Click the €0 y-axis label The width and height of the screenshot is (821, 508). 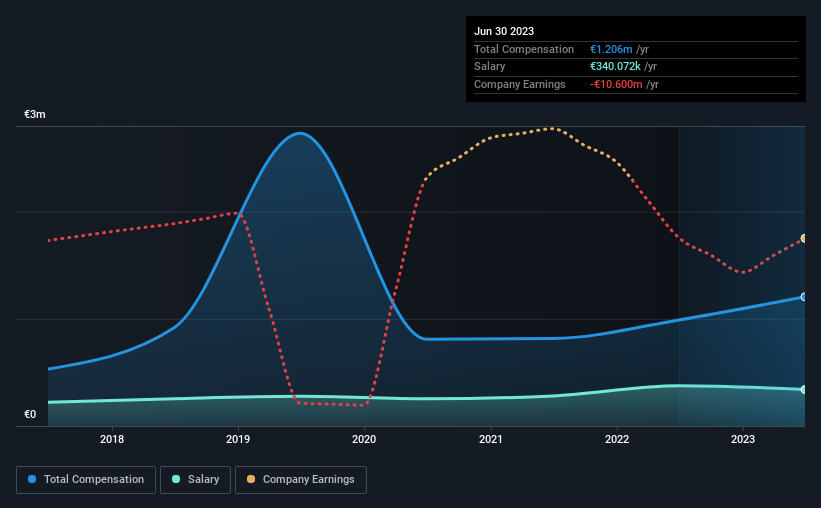point(30,414)
